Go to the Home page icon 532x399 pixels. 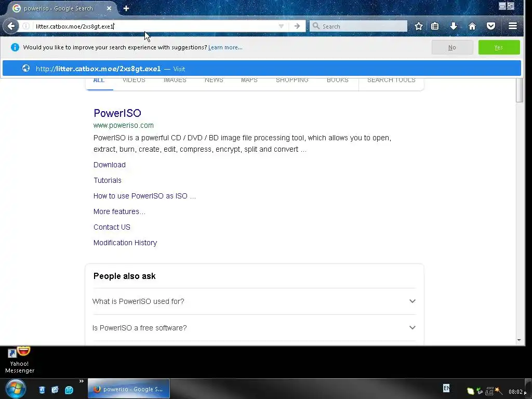472,26
